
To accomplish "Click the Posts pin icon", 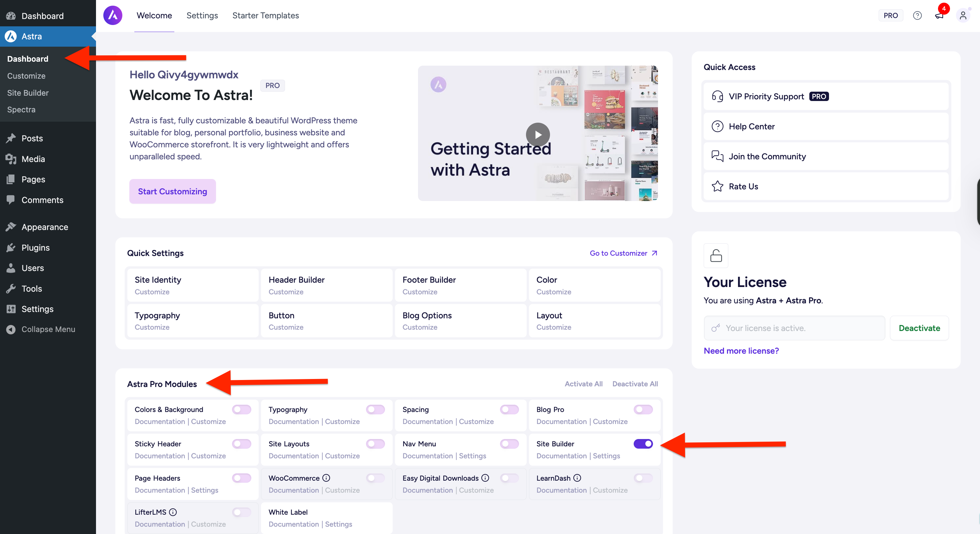I will click(11, 138).
